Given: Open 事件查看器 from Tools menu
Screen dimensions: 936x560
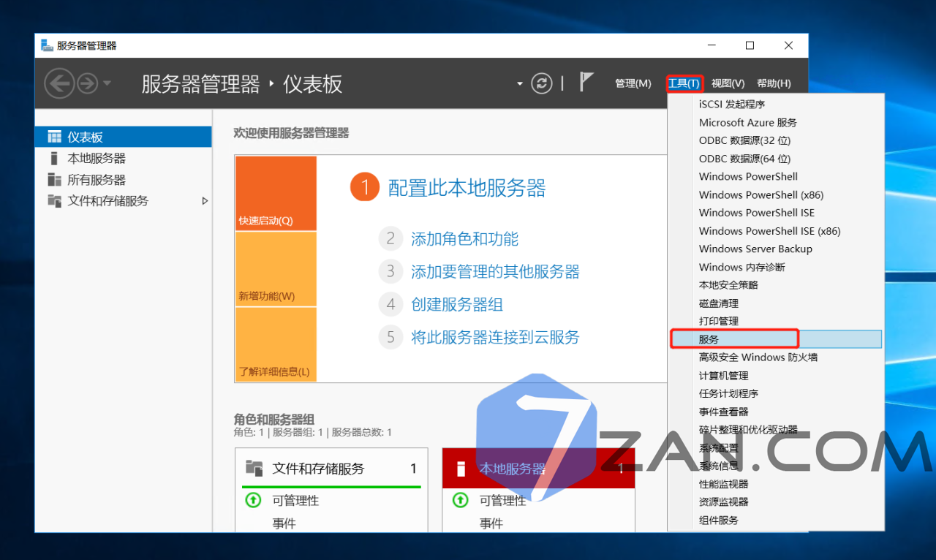Looking at the screenshot, I should click(776, 412).
